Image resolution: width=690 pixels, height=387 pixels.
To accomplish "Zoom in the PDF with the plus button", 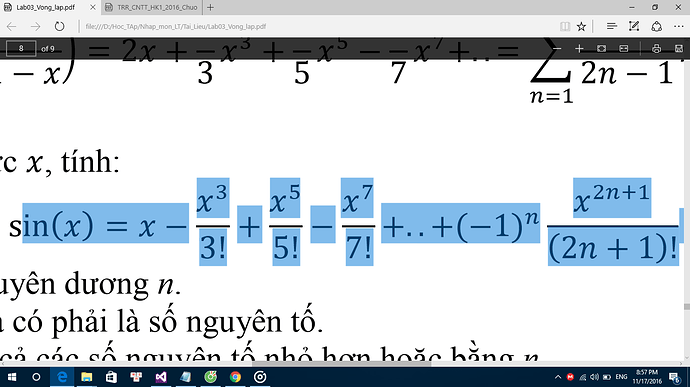I will [x=579, y=48].
